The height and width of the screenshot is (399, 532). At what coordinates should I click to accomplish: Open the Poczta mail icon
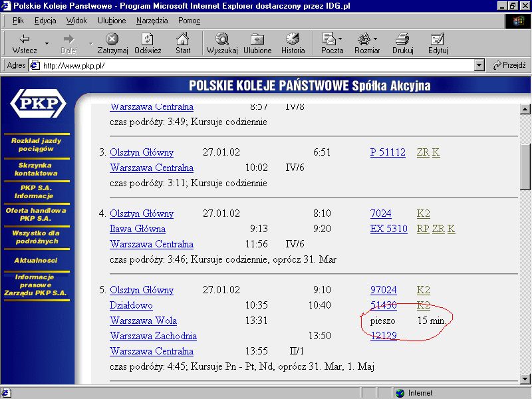(x=329, y=39)
